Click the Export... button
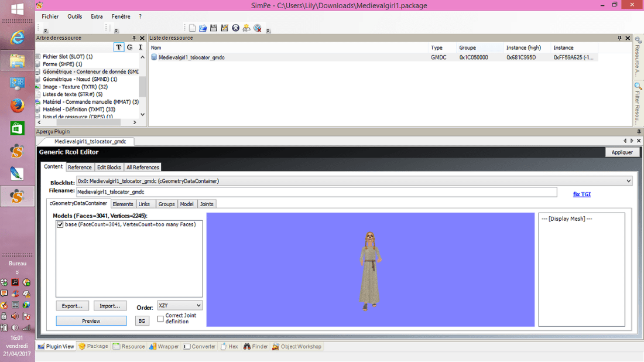 coord(73,306)
